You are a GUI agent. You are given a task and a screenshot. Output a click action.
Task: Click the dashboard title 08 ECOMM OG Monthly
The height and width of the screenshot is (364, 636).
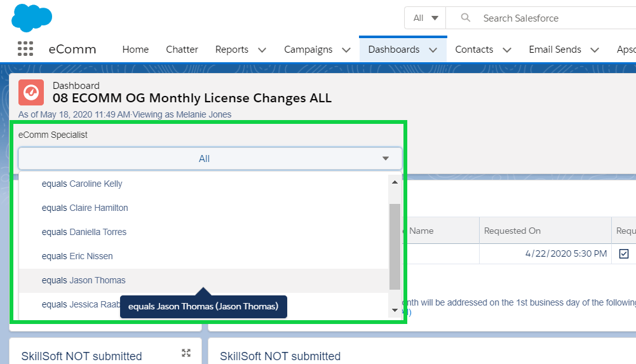192,98
